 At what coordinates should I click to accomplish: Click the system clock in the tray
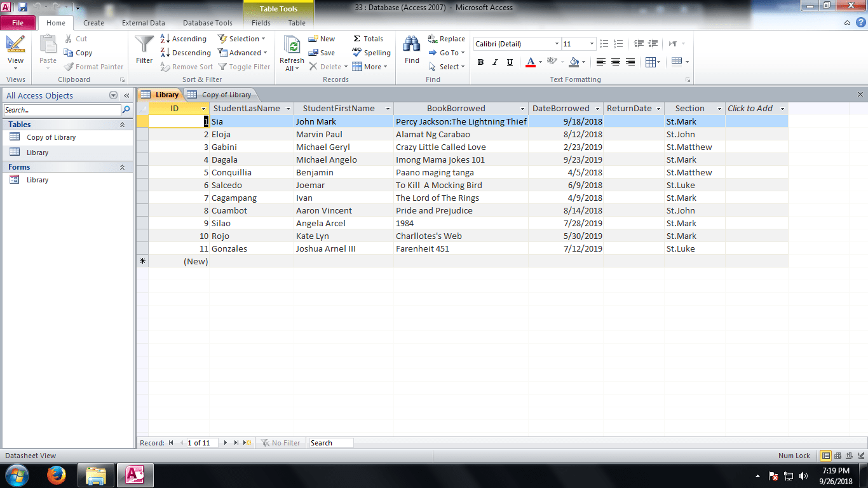pyautogui.click(x=836, y=476)
